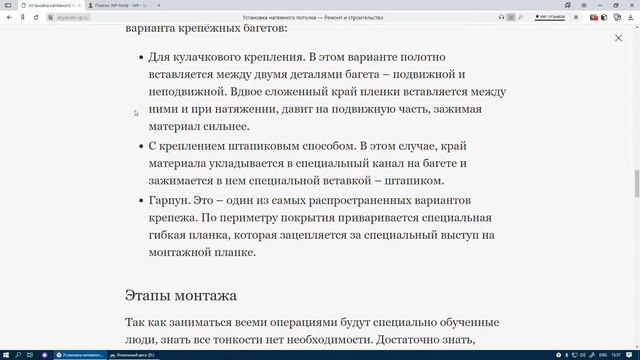Go back to previous page
This screenshot has height=360, width=640.
[x=9, y=18]
